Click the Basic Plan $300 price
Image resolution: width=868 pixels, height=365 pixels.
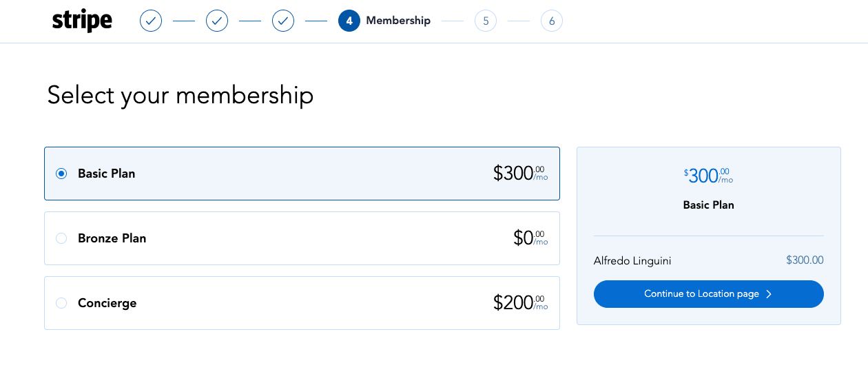521,174
